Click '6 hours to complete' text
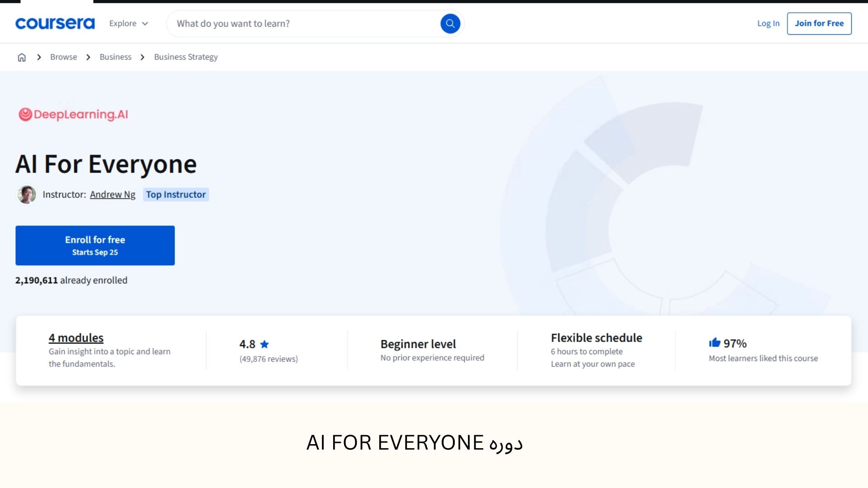Viewport: 868px width, 488px height. [x=587, y=352]
